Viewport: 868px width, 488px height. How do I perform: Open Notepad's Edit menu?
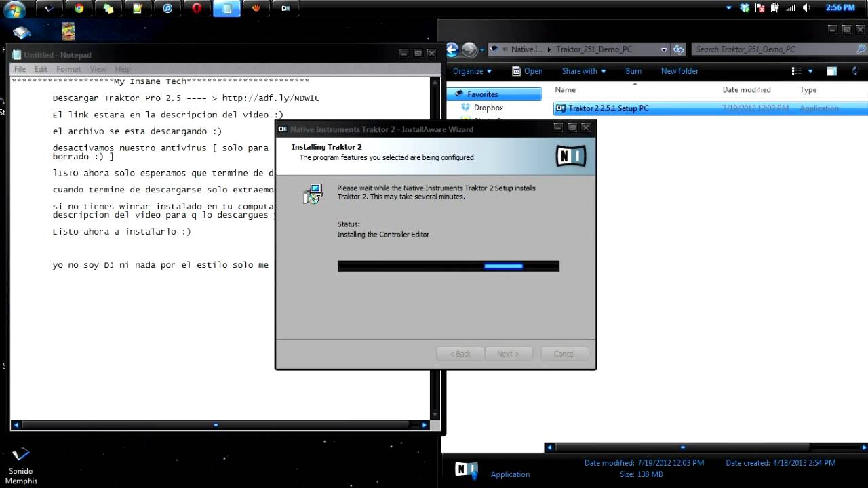tap(41, 69)
